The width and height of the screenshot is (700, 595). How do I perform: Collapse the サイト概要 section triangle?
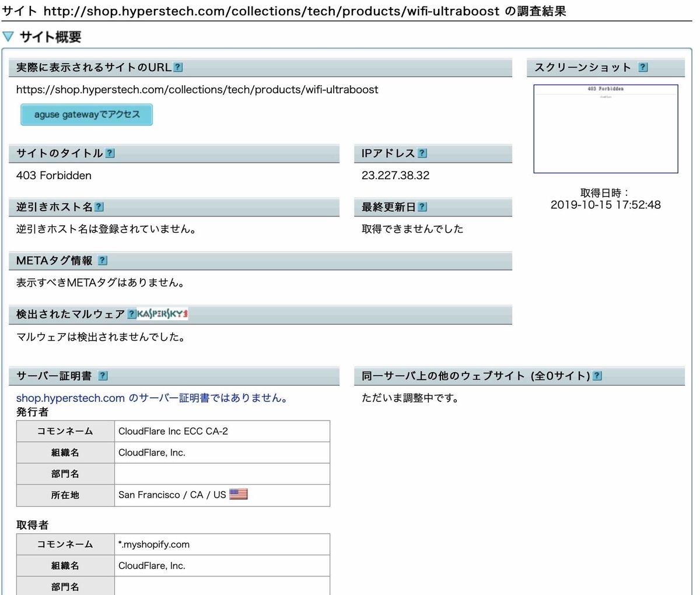(8, 36)
